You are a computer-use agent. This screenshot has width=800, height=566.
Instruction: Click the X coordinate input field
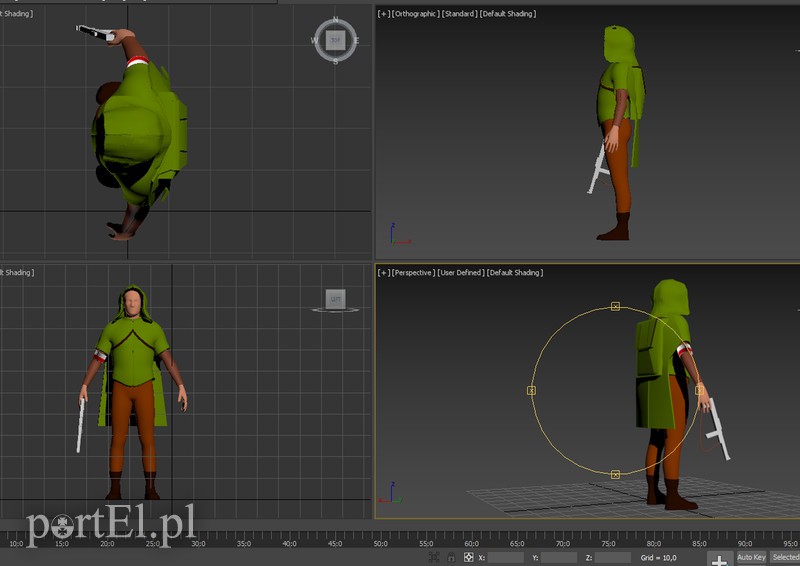click(x=506, y=557)
